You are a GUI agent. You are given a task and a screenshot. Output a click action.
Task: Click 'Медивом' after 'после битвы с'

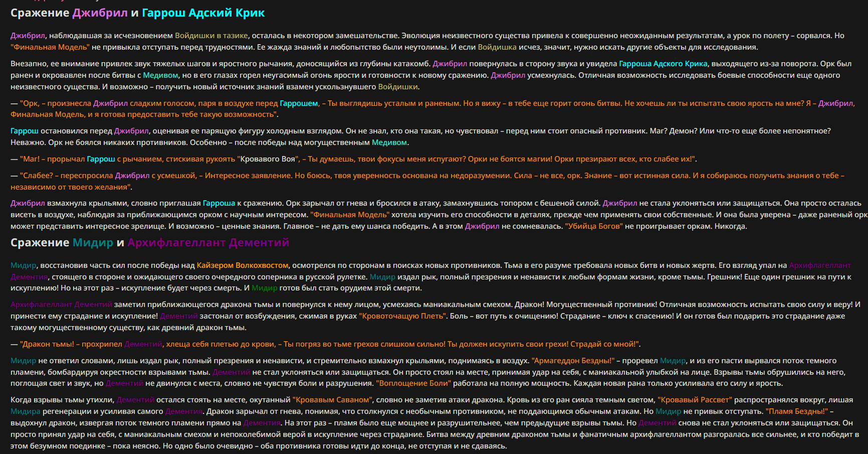(x=160, y=75)
